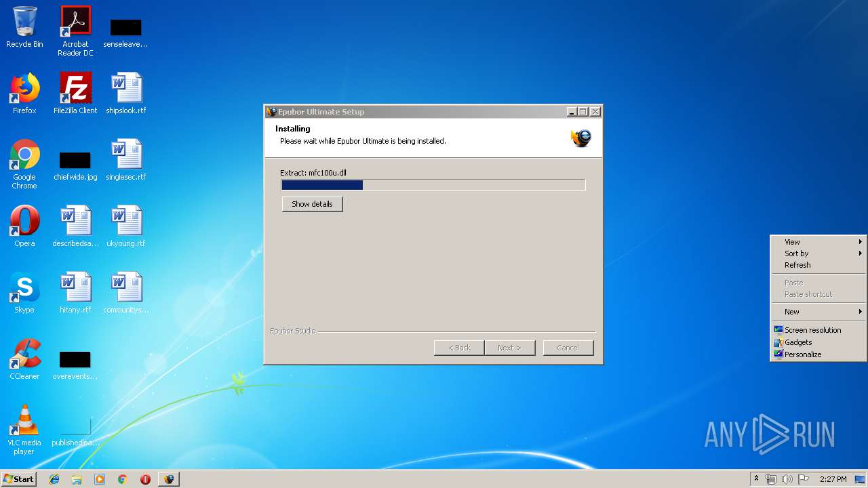Choose Refresh from context menu
The image size is (868, 488).
pyautogui.click(x=819, y=265)
